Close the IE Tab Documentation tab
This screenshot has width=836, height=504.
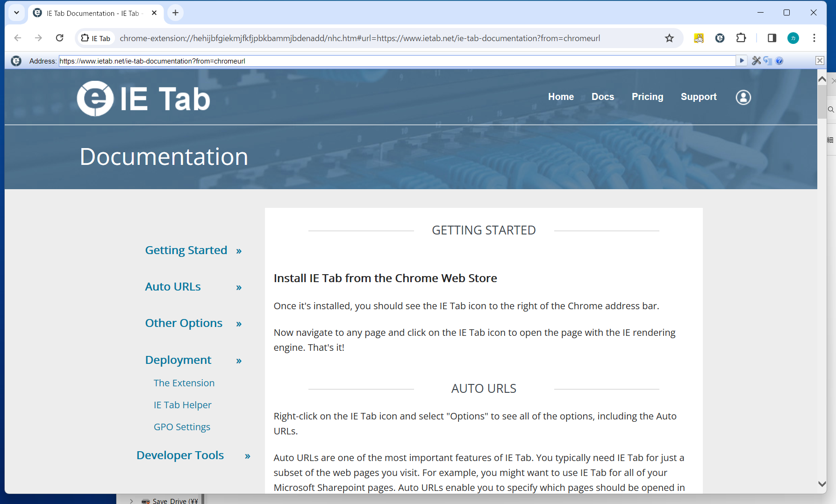(x=154, y=13)
